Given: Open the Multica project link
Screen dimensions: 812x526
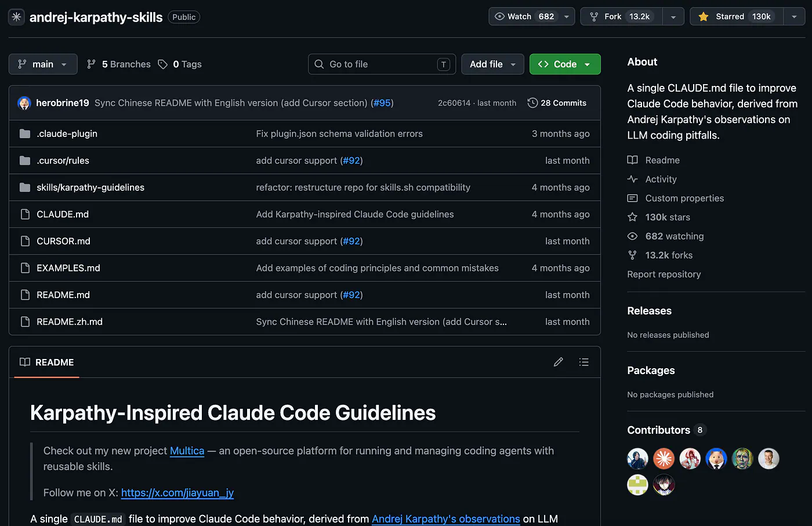Looking at the screenshot, I should click(187, 451).
